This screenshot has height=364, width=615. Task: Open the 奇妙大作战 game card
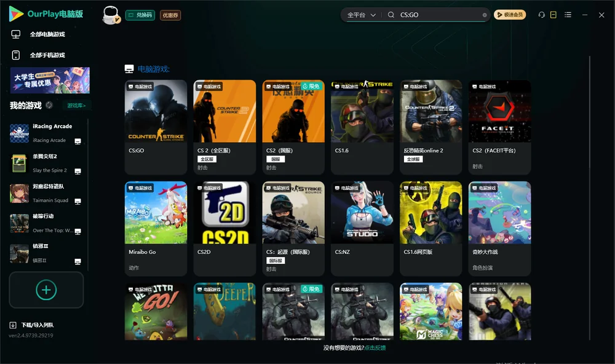(x=499, y=228)
